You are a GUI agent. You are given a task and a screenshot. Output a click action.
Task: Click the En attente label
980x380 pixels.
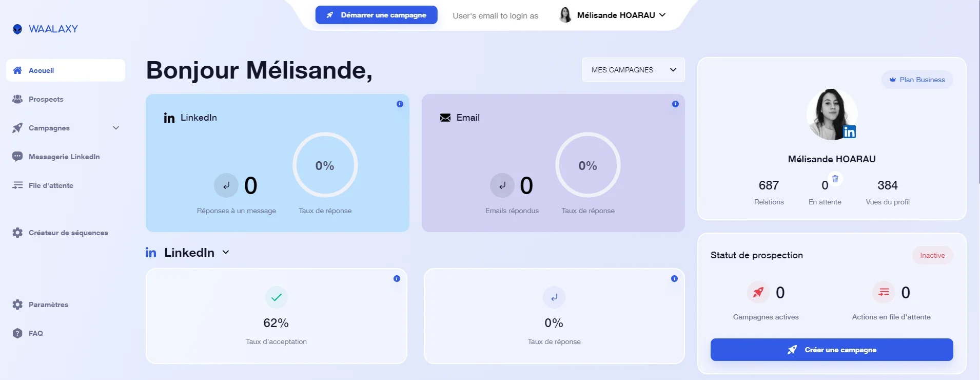pyautogui.click(x=825, y=202)
